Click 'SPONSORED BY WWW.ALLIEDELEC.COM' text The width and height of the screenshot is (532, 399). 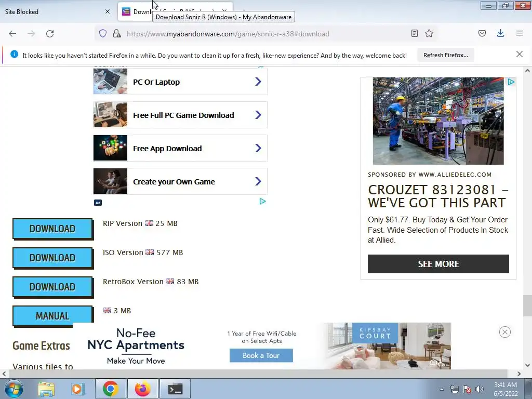point(430,175)
